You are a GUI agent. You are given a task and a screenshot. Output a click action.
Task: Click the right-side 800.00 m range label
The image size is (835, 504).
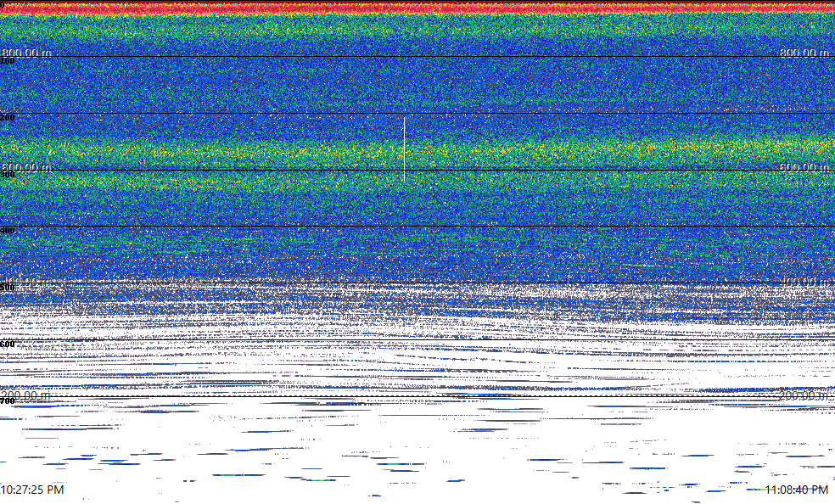(804, 53)
